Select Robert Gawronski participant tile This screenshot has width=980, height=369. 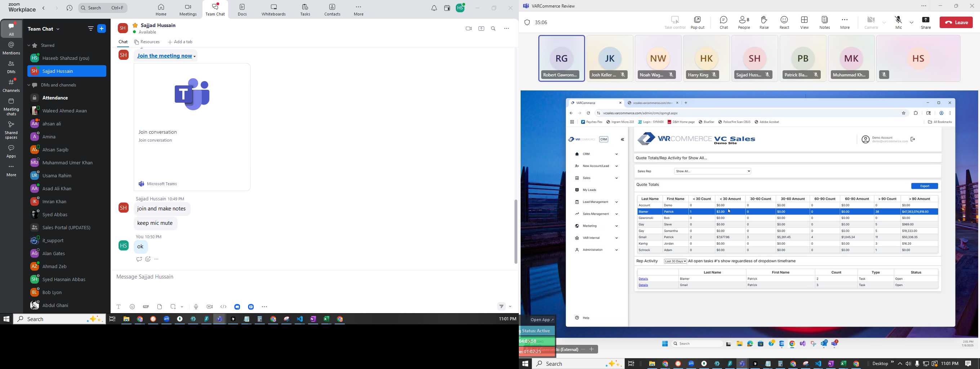(562, 59)
